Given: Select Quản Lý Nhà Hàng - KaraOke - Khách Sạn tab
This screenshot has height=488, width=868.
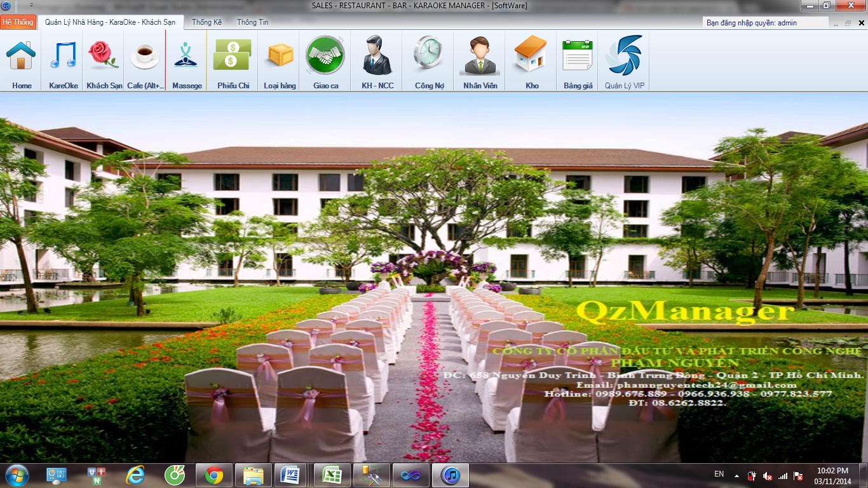Looking at the screenshot, I should pyautogui.click(x=111, y=22).
